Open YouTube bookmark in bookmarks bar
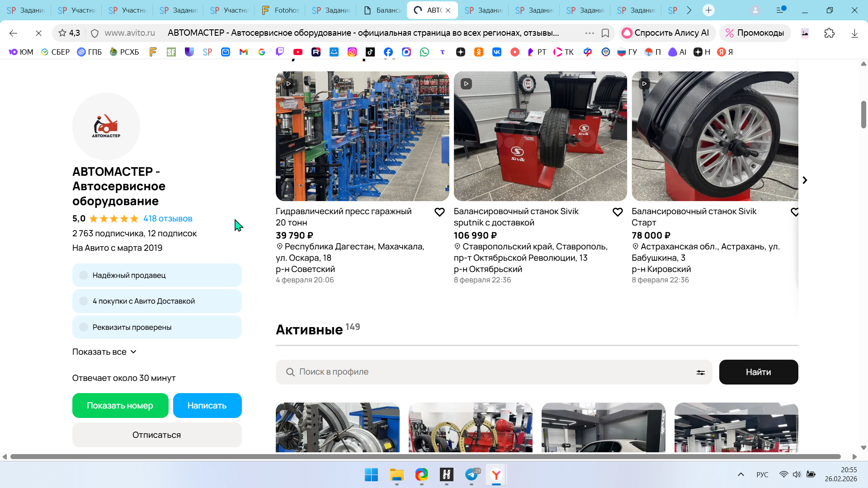This screenshot has height=488, width=868. click(298, 52)
